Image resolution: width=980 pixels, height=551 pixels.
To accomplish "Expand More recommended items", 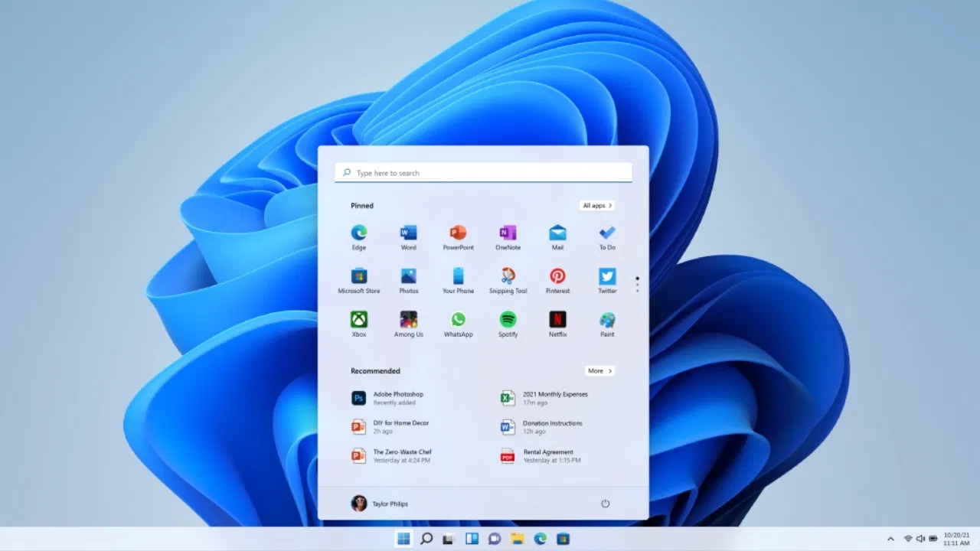I will click(x=599, y=371).
